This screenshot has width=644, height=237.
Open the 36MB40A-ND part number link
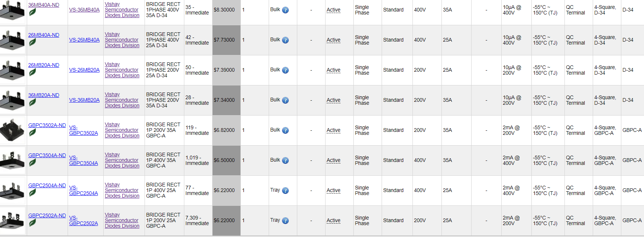[44, 5]
